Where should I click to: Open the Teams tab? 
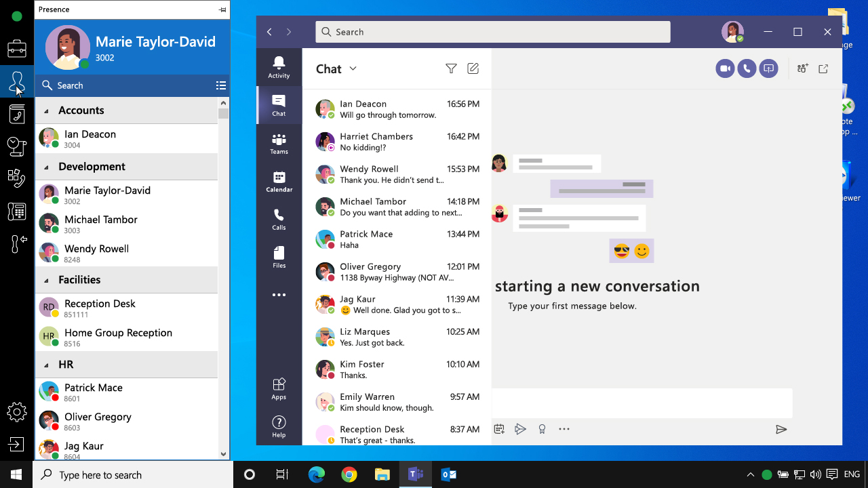pyautogui.click(x=279, y=143)
